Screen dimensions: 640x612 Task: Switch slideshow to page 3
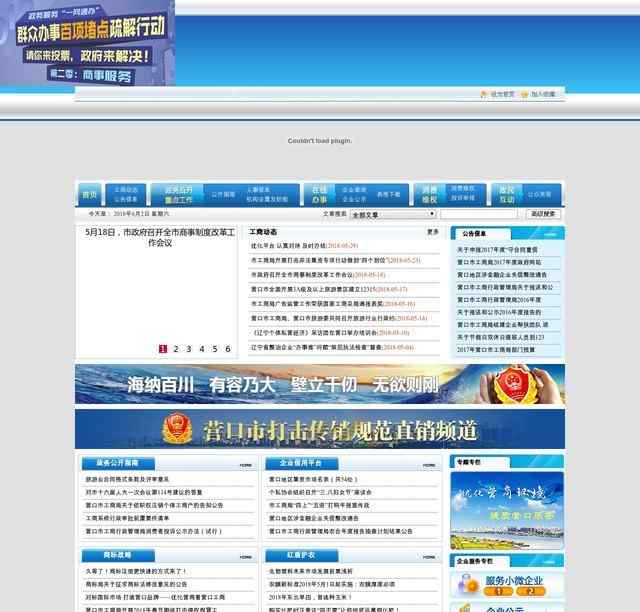click(x=189, y=349)
